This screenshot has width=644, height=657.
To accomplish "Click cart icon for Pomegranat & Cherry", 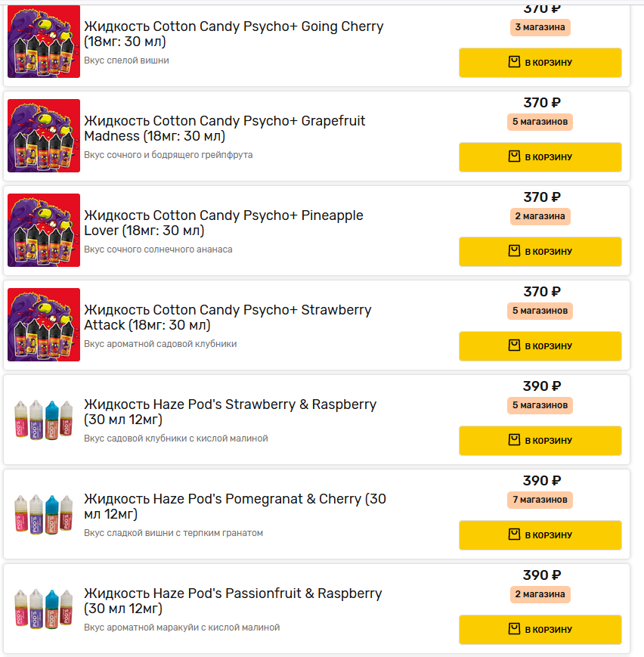I will [x=514, y=535].
